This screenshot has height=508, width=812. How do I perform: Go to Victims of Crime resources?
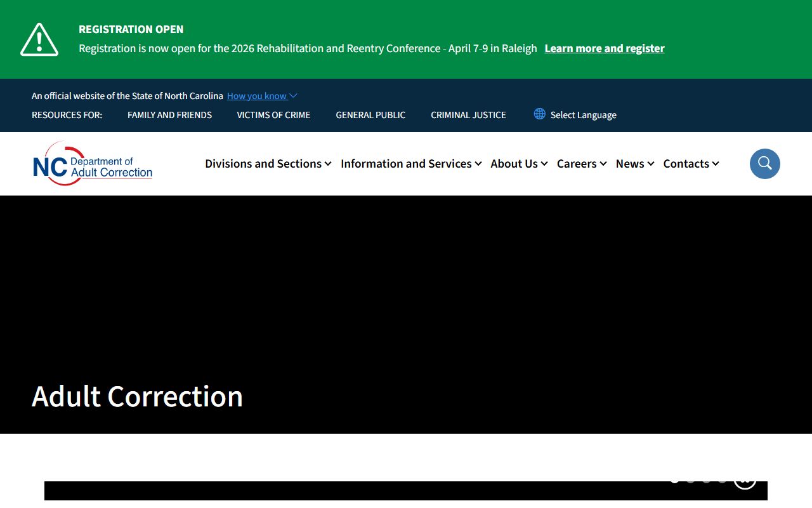click(x=273, y=115)
